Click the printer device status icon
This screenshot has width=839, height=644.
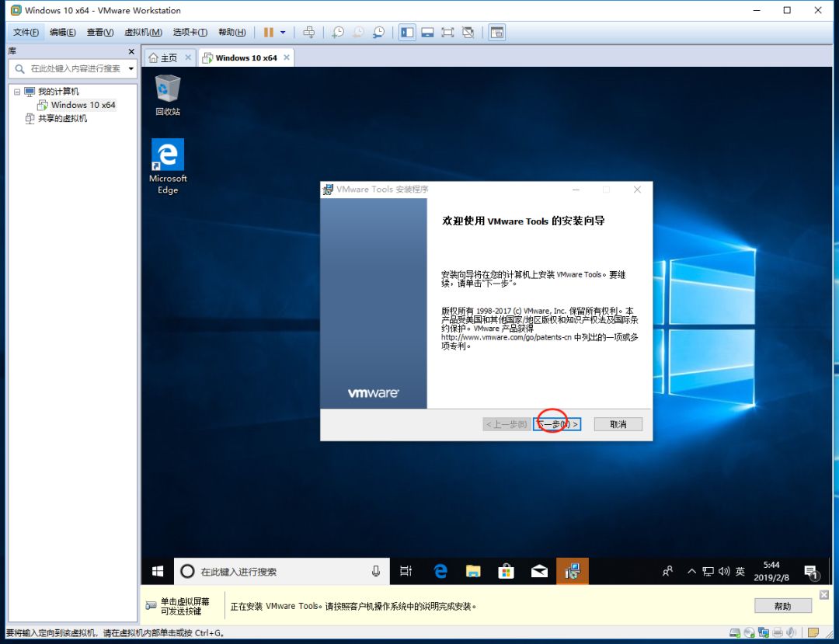(x=778, y=633)
